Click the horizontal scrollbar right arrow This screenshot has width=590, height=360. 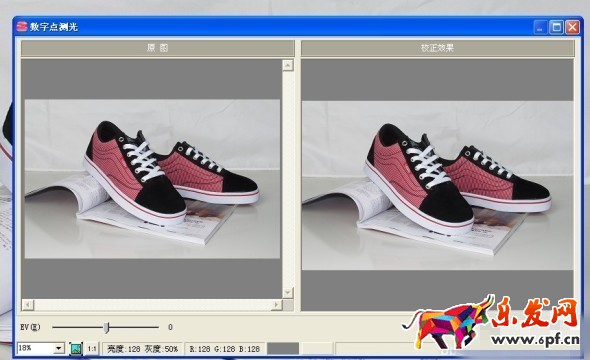pos(277,305)
